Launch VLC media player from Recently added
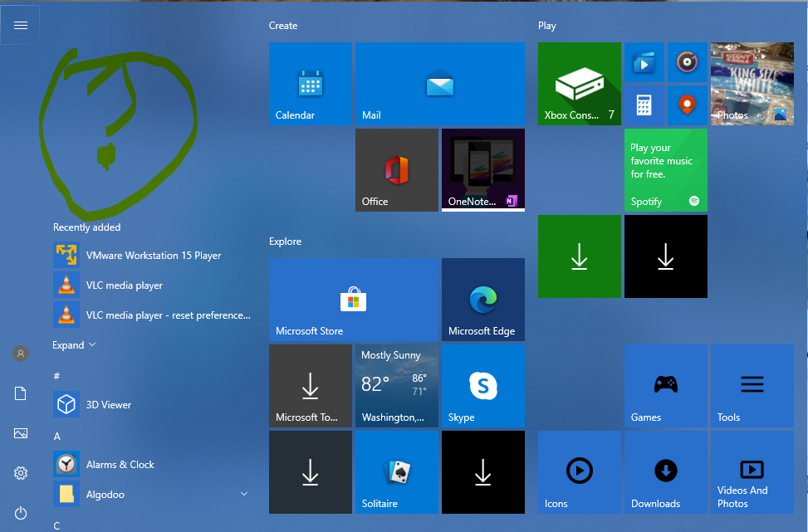The image size is (808, 532). pos(153,285)
